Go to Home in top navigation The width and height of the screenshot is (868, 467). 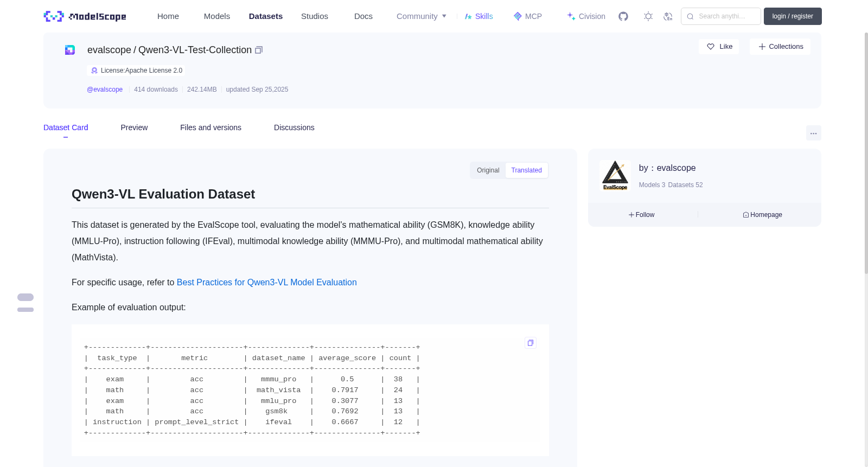pyautogui.click(x=168, y=16)
